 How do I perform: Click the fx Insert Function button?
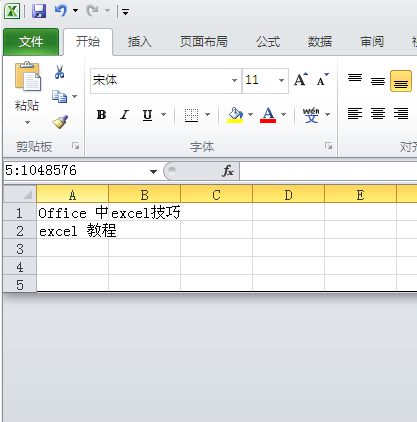click(228, 171)
